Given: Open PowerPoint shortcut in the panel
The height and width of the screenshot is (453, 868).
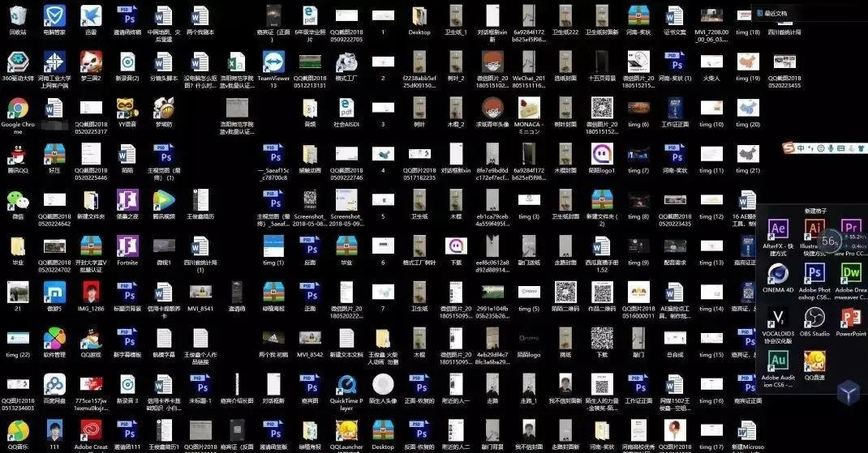Looking at the screenshot, I should click(851, 318).
